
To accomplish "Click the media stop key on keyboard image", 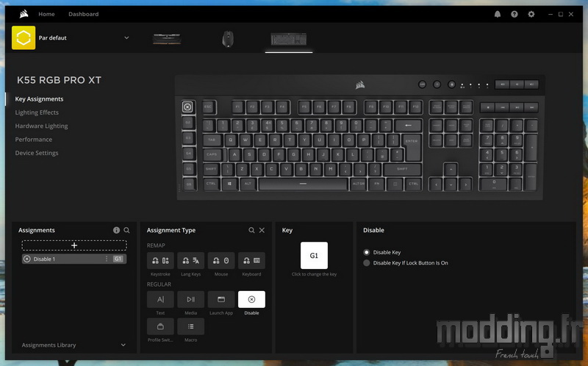I will [x=487, y=107].
